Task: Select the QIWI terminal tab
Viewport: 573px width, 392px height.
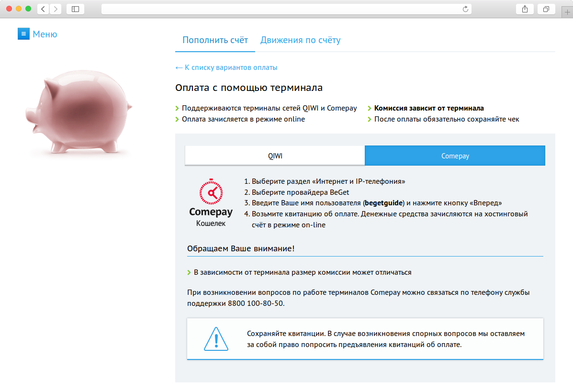Action: tap(275, 156)
